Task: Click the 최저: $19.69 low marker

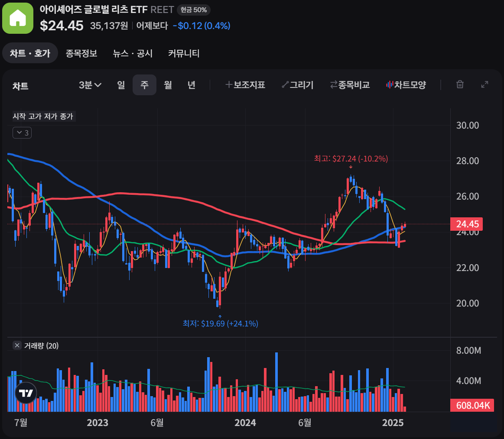Action: tap(220, 323)
